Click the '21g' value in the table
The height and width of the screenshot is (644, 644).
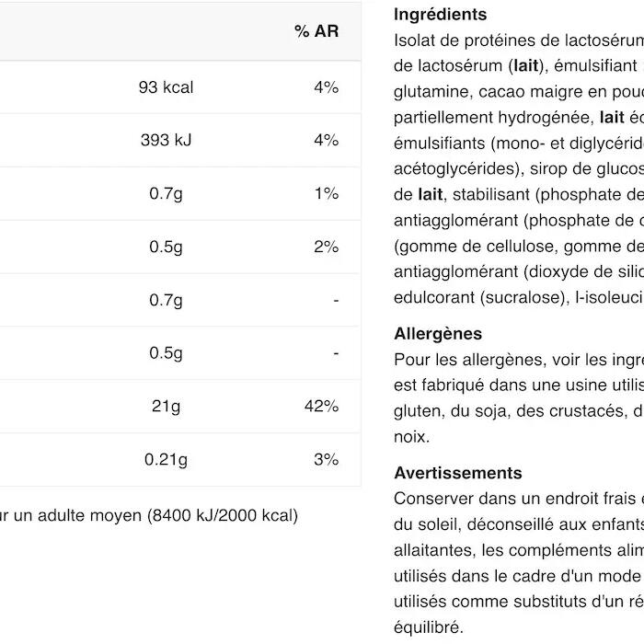(166, 406)
